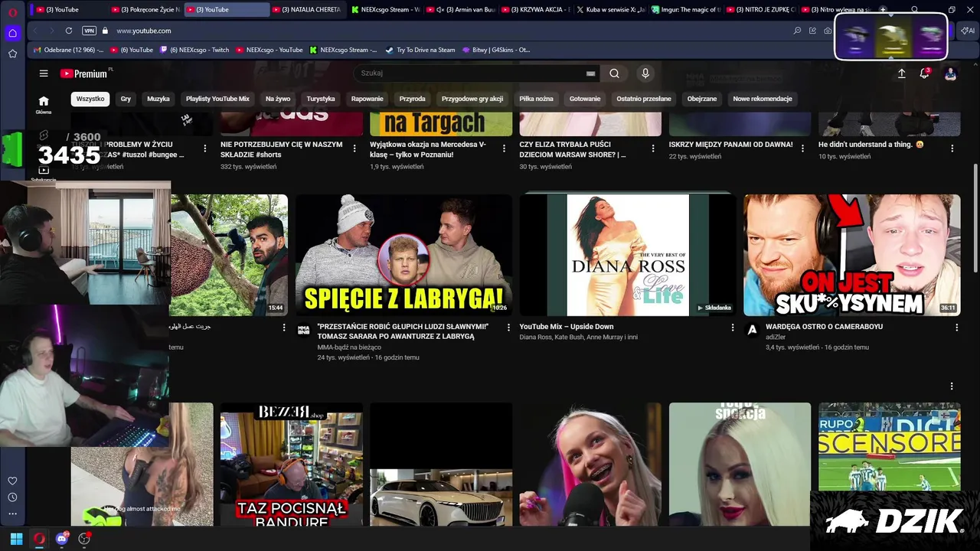Open the tab search magnifier
The width and height of the screenshot is (980, 551).
click(914, 10)
